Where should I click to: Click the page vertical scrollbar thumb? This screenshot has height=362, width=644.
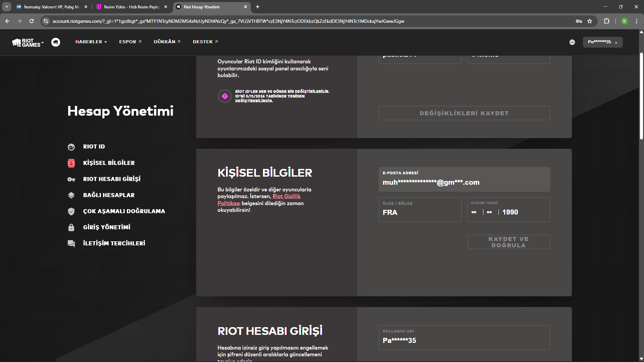[641, 96]
